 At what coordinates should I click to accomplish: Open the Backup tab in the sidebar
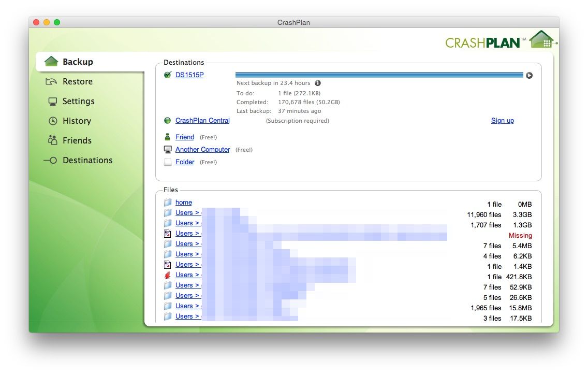(90, 62)
